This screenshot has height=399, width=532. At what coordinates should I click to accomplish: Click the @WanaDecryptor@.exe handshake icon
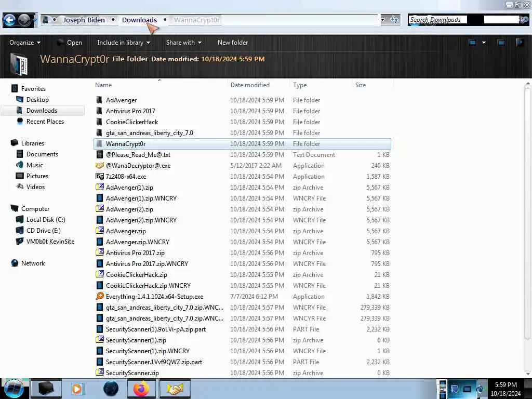click(99, 165)
